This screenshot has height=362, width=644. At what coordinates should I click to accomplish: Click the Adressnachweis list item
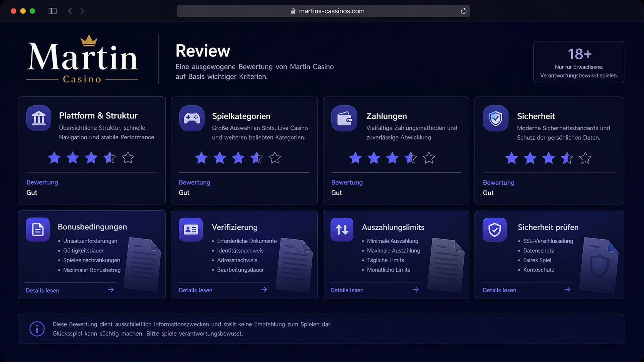tap(237, 260)
